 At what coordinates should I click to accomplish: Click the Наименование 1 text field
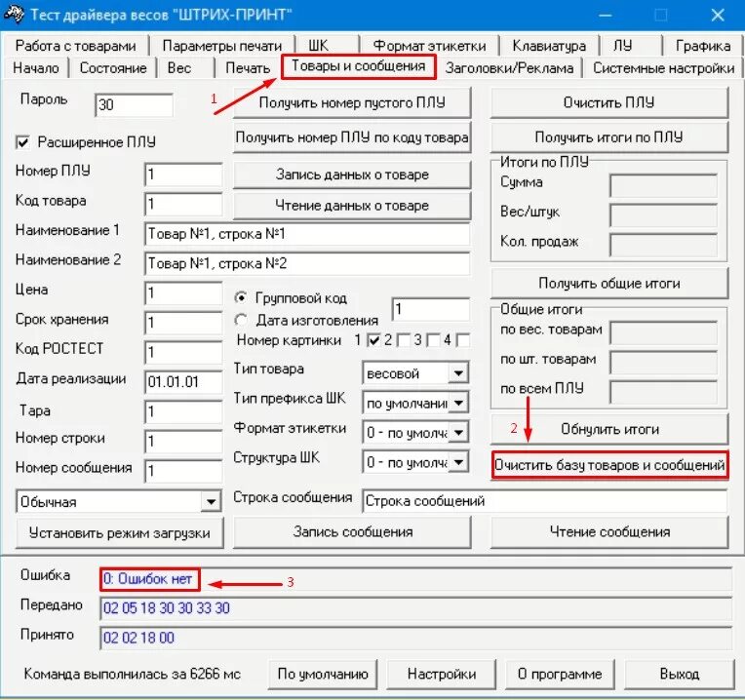(307, 234)
